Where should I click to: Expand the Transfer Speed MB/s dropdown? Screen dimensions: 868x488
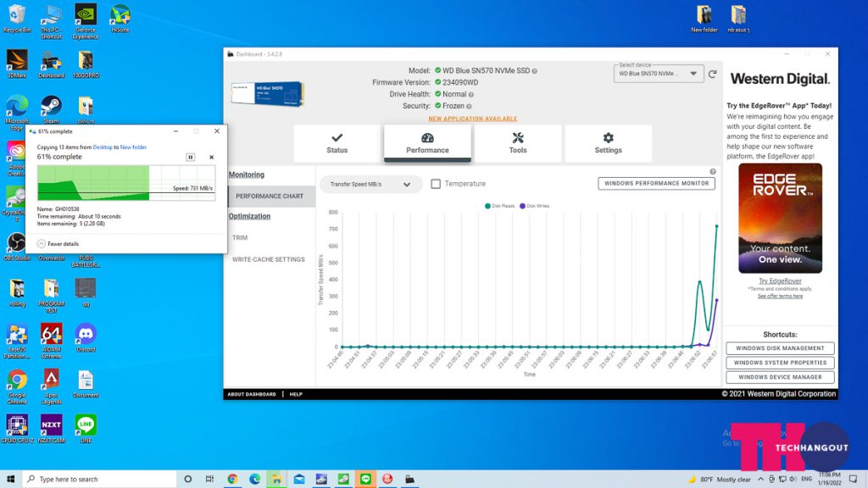coord(370,184)
